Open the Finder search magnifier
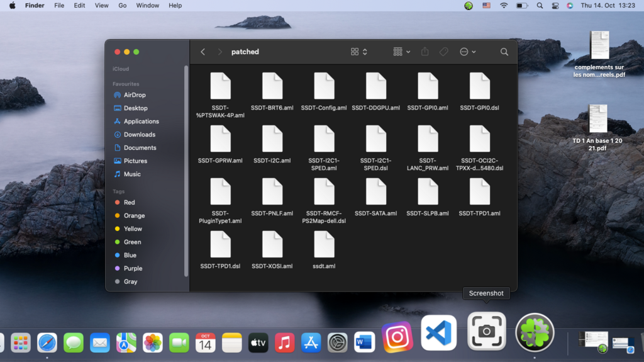This screenshot has width=644, height=362. click(504, 52)
